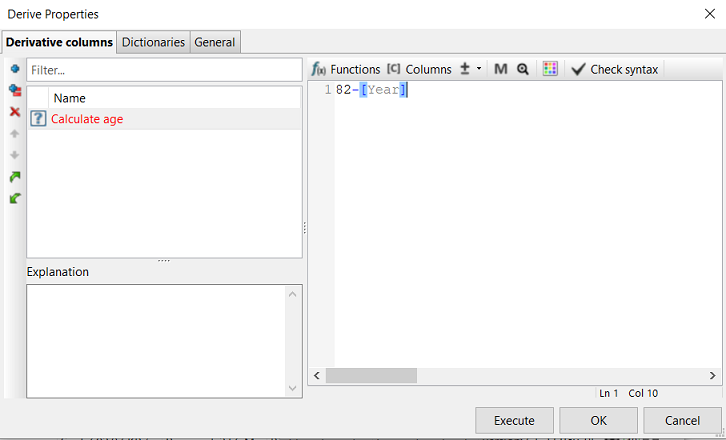Open the Functions list
The image size is (726, 440).
click(x=346, y=69)
